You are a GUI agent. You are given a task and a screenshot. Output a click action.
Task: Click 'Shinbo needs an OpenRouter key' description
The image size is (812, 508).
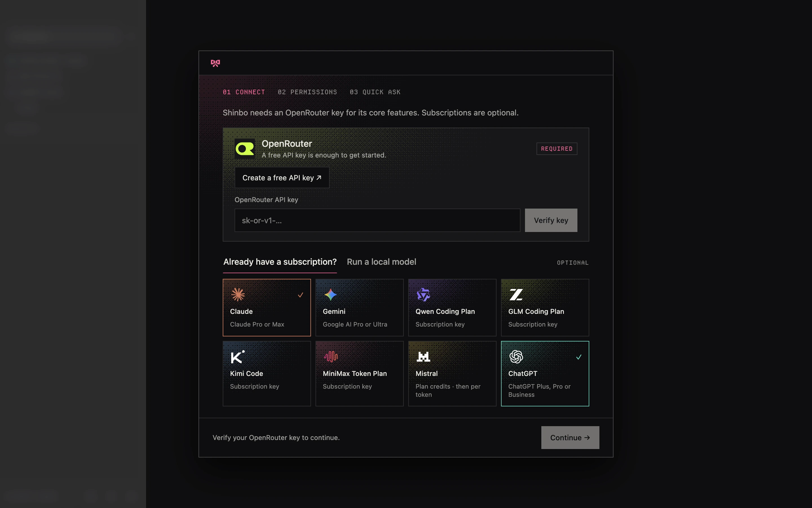click(x=370, y=113)
